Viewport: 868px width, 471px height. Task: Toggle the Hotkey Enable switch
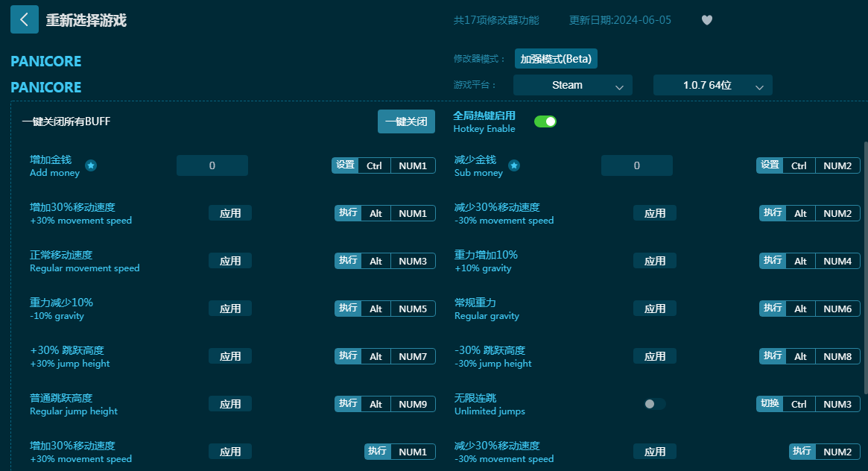tap(545, 121)
